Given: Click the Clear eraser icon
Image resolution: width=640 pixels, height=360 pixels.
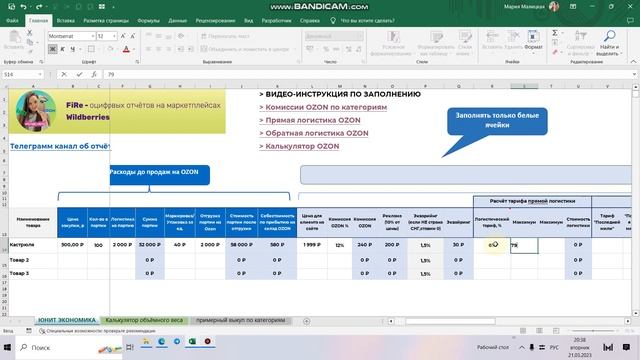Looking at the screenshot, I should pyautogui.click(x=555, y=52).
